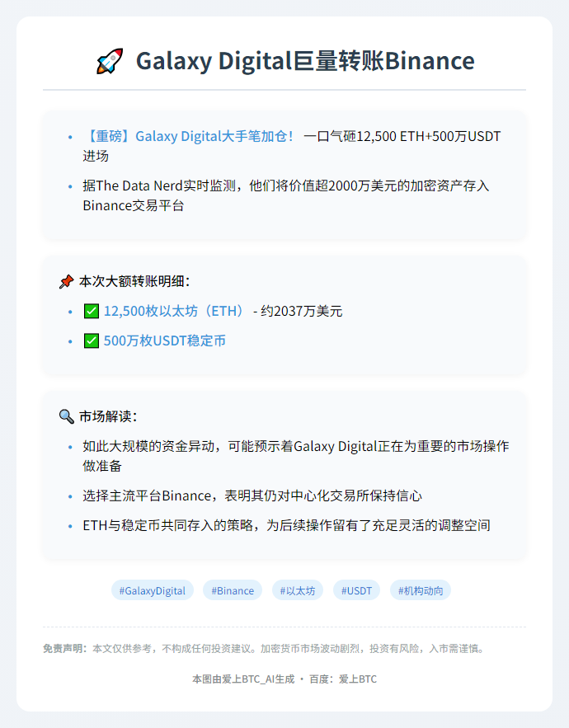Click the footer text 本图由爱上BTC_AI生成

(x=243, y=679)
